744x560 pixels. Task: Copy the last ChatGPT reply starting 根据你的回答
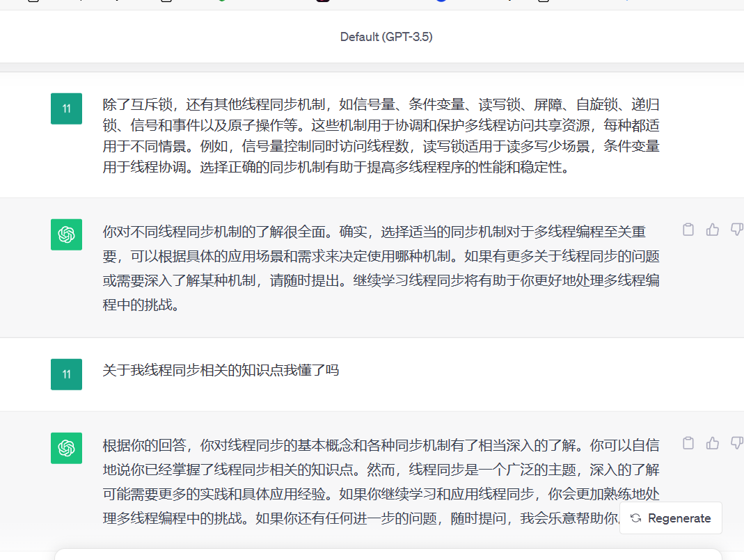[688, 443]
